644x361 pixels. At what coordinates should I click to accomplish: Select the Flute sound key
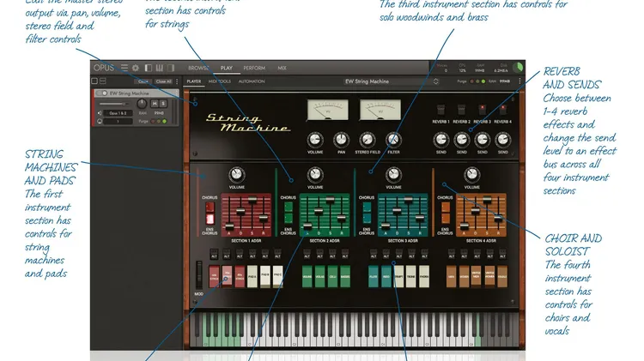tap(374, 276)
